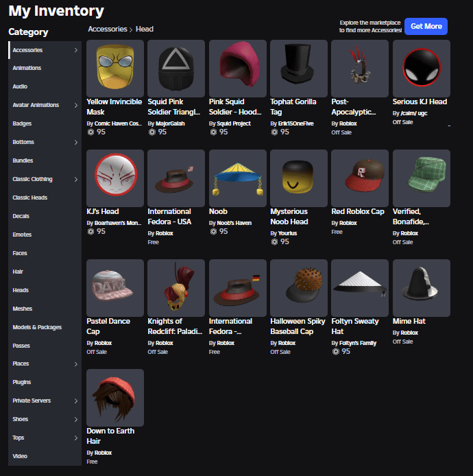
Task: Open the Tophat Gorilla Tag title link
Action: [293, 107]
